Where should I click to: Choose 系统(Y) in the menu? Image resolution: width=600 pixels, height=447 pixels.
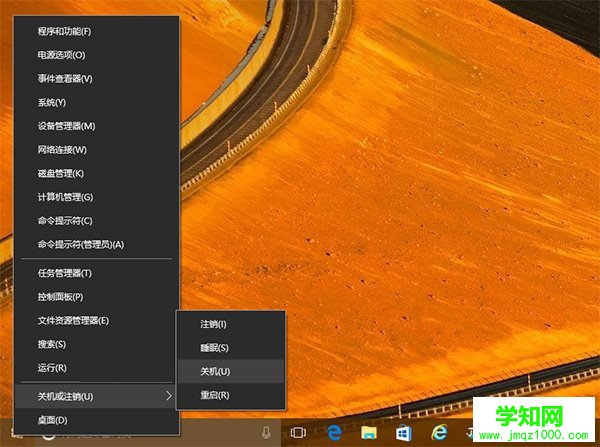(x=96, y=103)
